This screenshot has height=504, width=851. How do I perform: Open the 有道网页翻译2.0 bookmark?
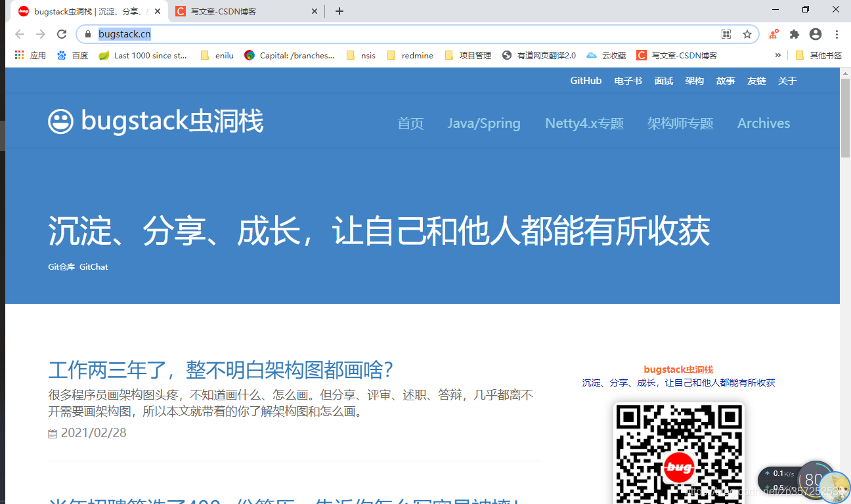click(x=539, y=55)
